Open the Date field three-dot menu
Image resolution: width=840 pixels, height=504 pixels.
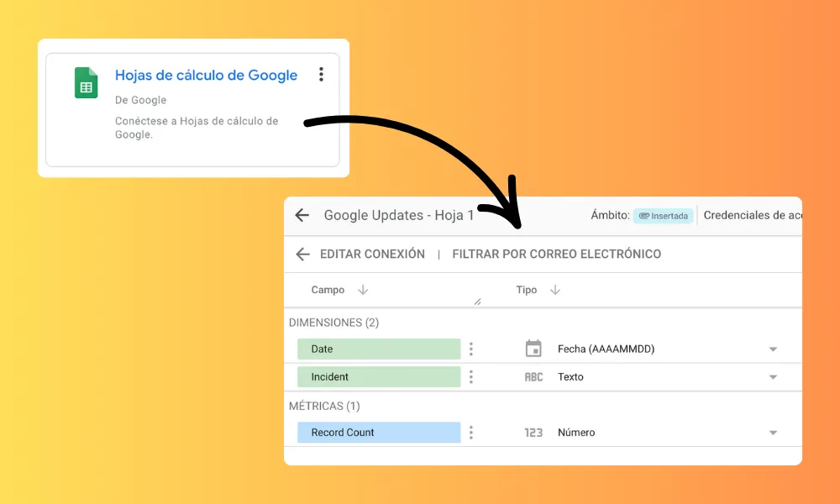471,349
